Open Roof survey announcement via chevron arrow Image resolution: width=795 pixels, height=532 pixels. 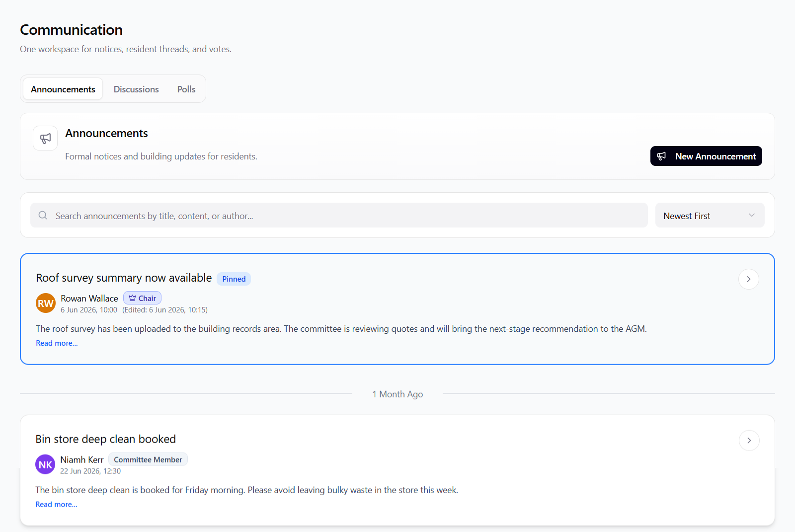point(748,279)
